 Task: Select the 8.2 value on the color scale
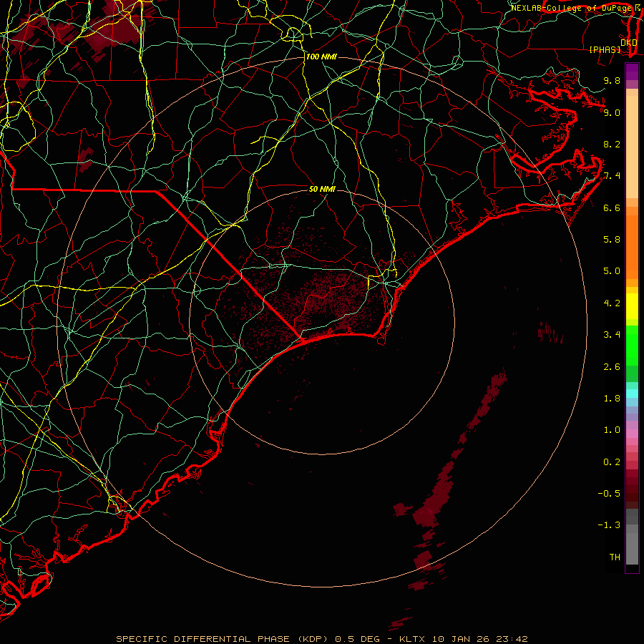612,144
